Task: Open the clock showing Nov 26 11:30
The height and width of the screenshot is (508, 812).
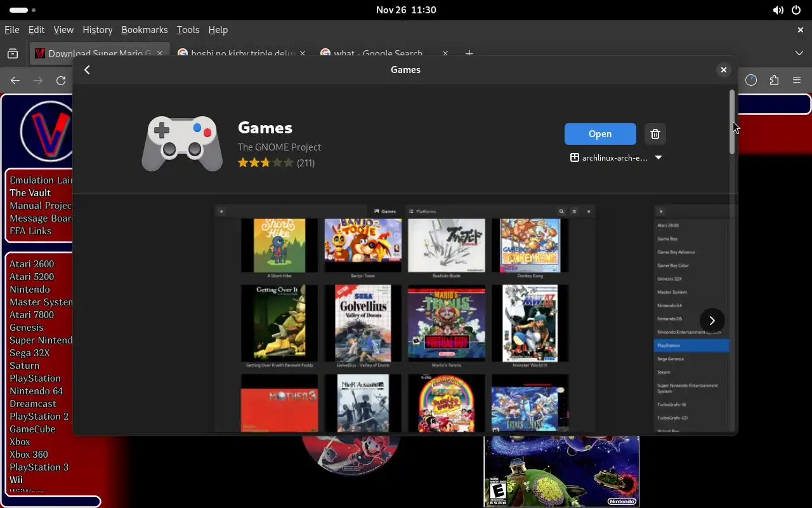Action: pyautogui.click(x=405, y=10)
